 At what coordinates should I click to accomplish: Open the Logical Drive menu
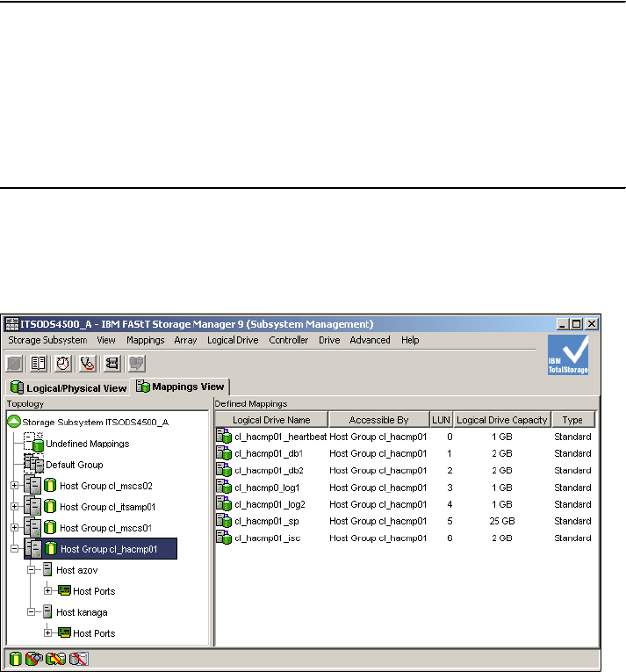[x=233, y=340]
